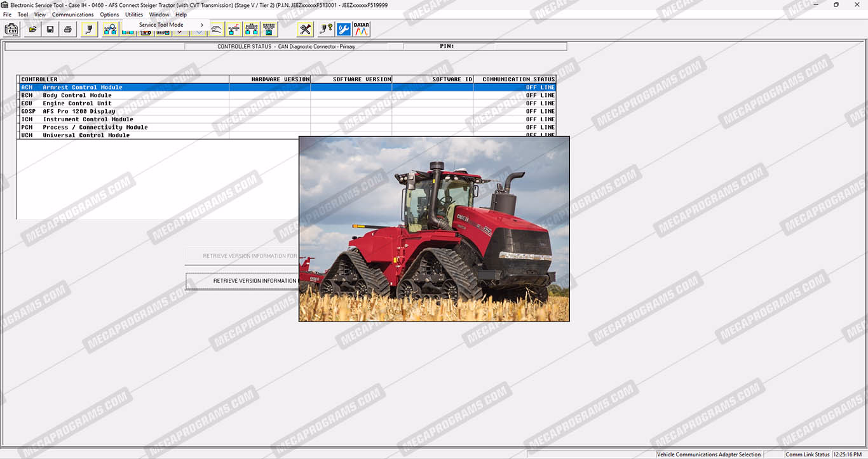Viewport: 868px width, 459px height.
Task: Click the Steiger tractor image
Action: coord(434,229)
